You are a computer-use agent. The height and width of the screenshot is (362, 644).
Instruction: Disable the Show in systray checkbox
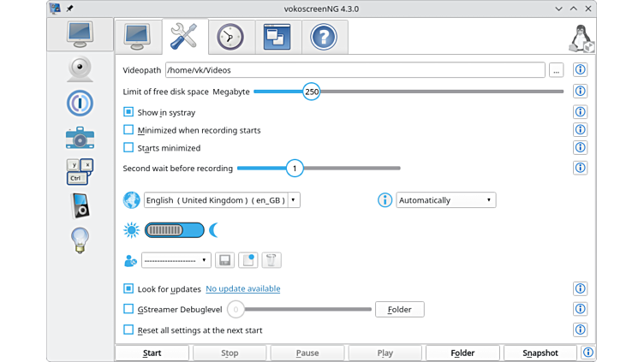tap(128, 112)
